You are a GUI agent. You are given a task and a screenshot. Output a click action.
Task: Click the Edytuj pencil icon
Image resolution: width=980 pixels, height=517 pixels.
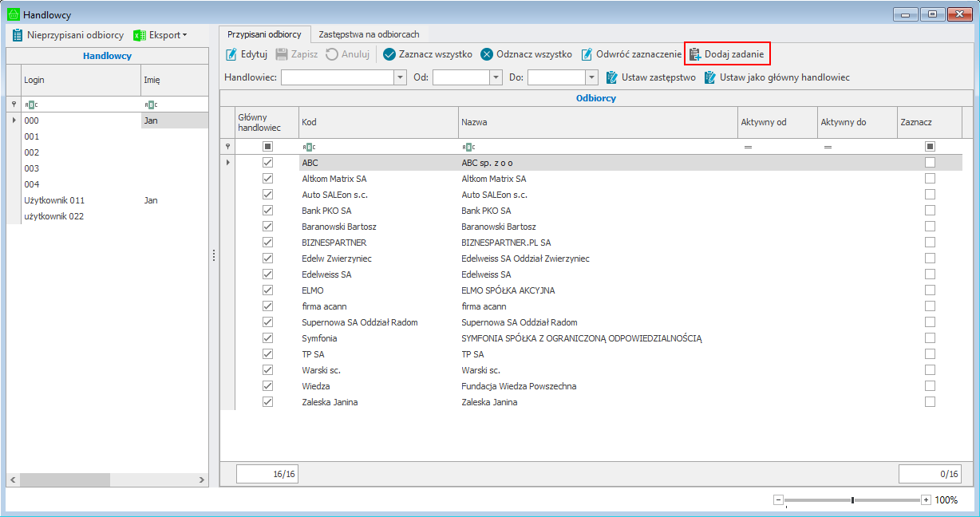click(x=231, y=54)
